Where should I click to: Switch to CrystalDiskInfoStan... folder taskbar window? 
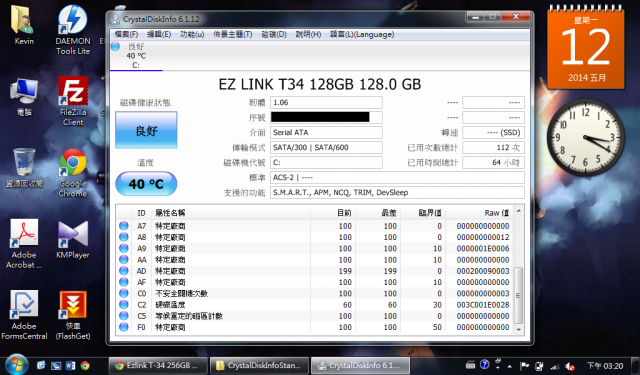260,365
